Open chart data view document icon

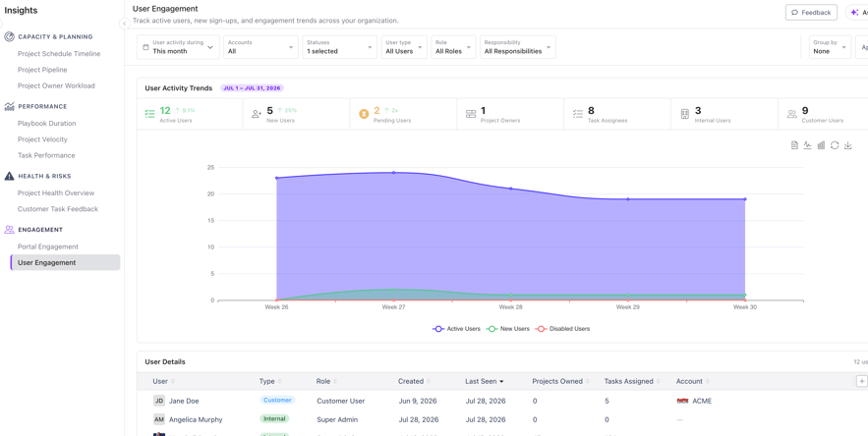794,145
